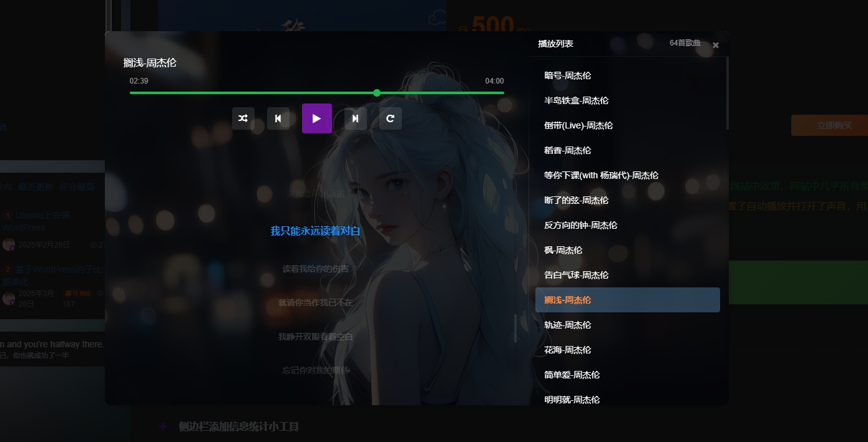Click the lyric line 我只能永远读着对白
Image resolution: width=868 pixels, height=442 pixels.
(316, 231)
